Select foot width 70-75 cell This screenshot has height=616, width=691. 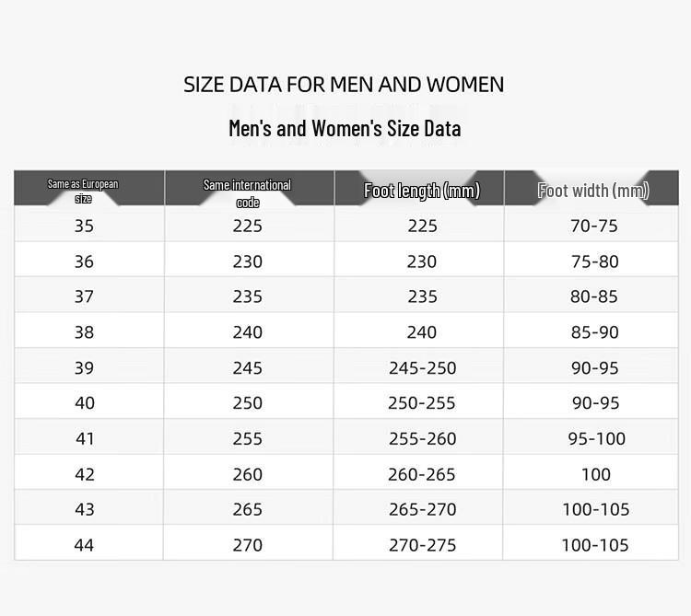pyautogui.click(x=594, y=226)
